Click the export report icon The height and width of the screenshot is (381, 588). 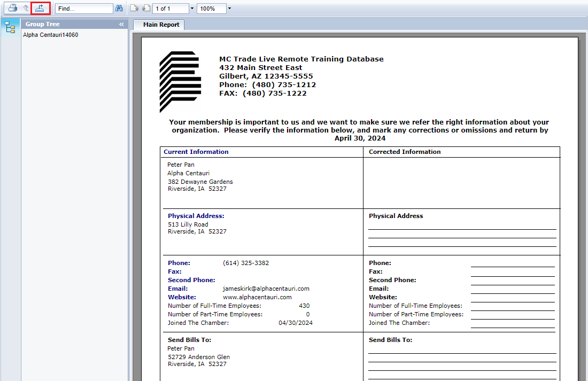click(x=40, y=8)
